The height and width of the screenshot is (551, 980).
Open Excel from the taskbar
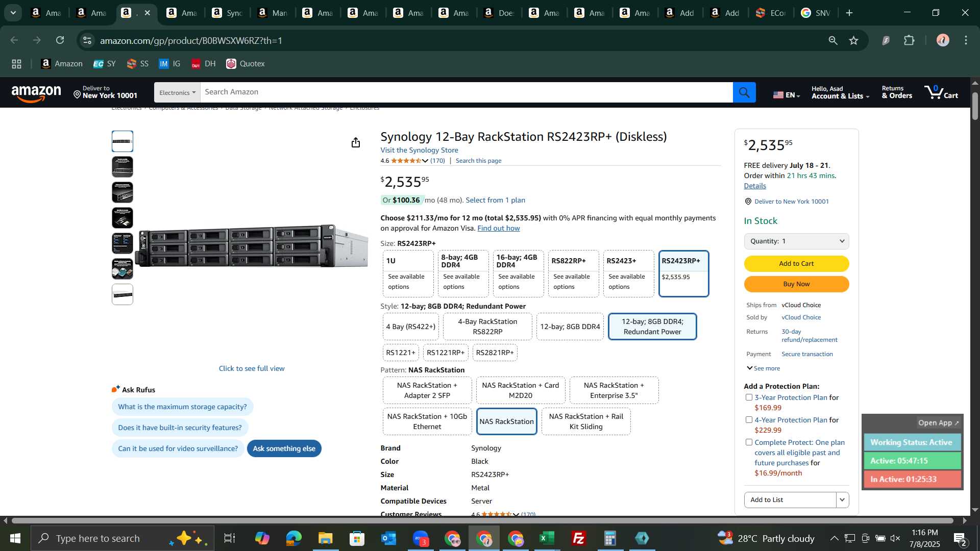pos(547,538)
